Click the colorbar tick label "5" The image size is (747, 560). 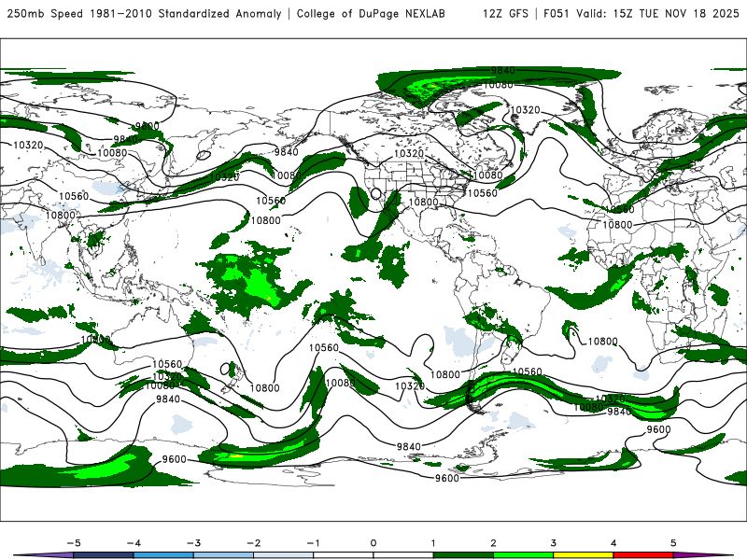pos(673,543)
